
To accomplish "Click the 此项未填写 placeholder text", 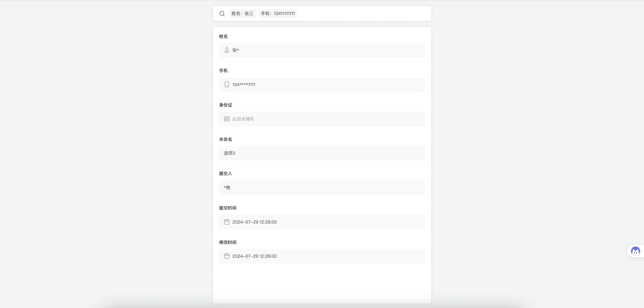I will (x=243, y=119).
